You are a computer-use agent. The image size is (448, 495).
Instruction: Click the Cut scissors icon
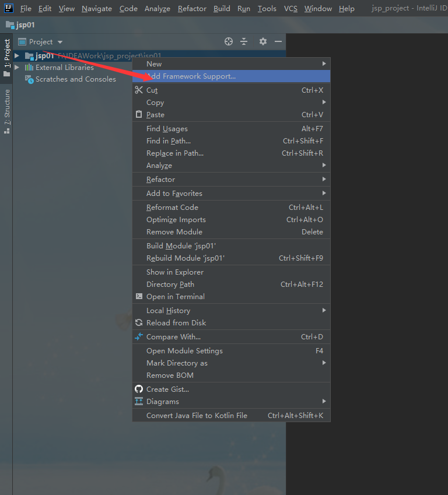click(139, 90)
